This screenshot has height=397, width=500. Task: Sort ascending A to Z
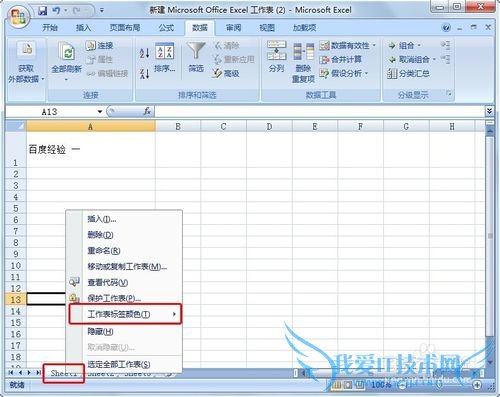coord(144,53)
